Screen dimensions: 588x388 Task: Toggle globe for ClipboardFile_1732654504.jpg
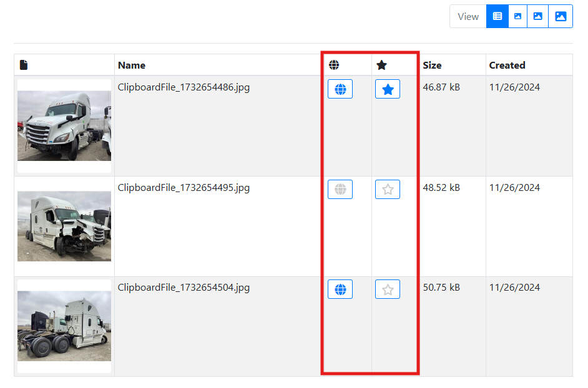pyautogui.click(x=340, y=289)
